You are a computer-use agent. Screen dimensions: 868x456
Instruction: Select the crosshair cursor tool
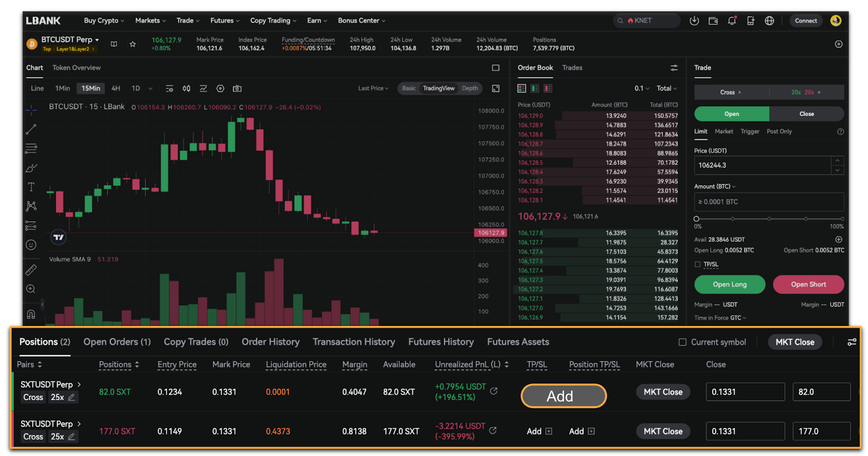31,110
